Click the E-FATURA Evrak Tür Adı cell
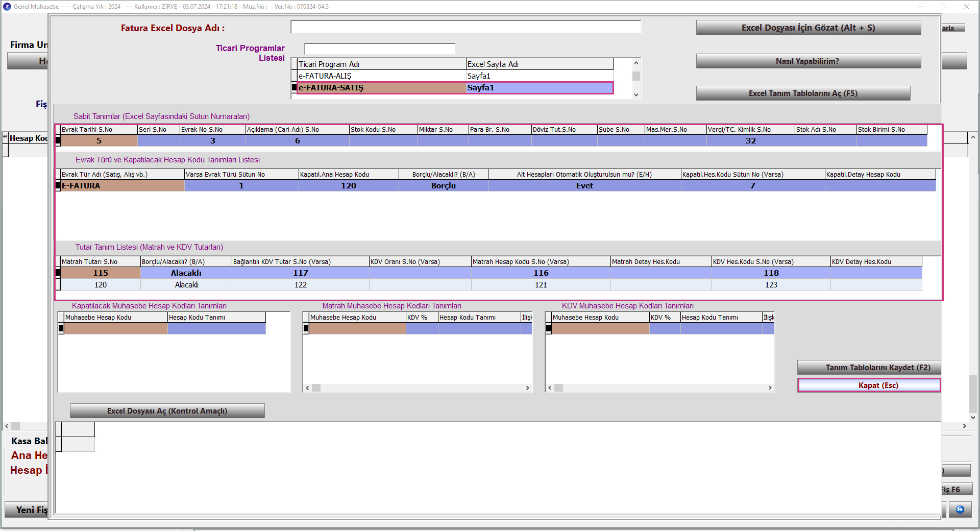 122,186
